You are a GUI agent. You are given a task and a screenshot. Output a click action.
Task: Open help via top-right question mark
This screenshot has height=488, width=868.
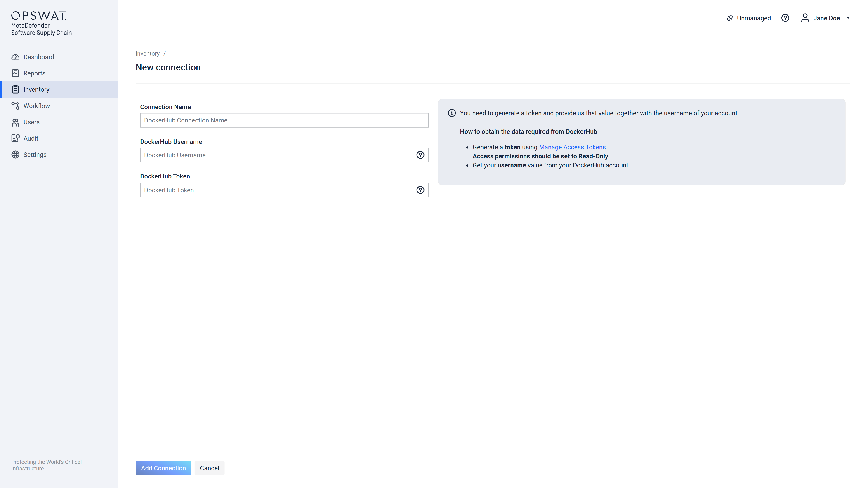point(785,18)
